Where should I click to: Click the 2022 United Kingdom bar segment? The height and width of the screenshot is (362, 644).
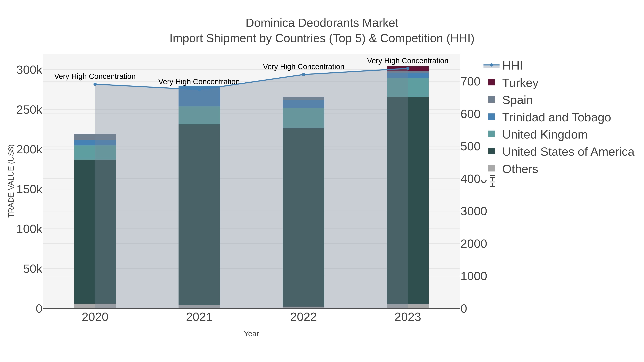point(304,118)
